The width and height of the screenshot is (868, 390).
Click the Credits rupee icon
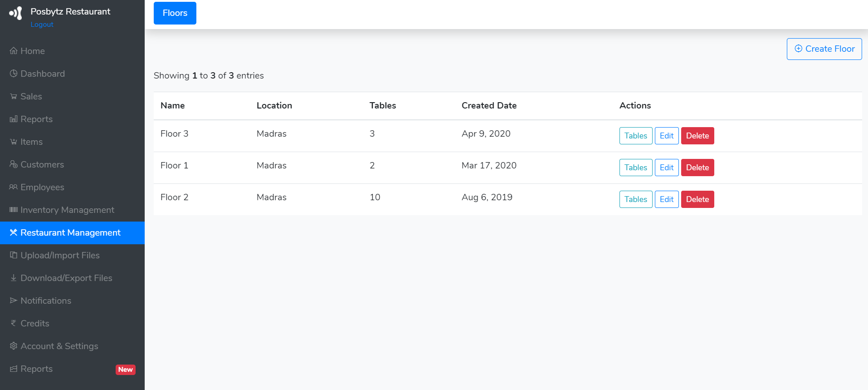click(14, 323)
